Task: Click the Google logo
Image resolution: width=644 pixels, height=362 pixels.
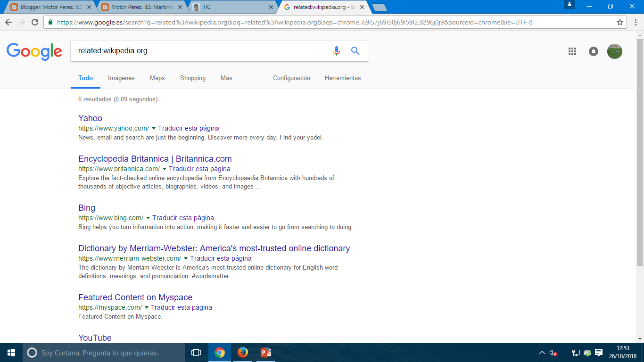Action: tap(34, 51)
